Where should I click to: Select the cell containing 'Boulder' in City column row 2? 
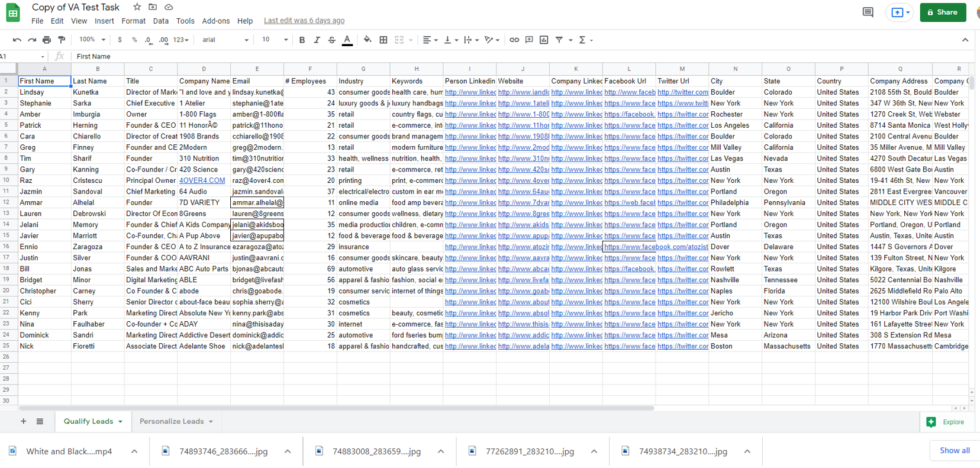click(x=735, y=92)
